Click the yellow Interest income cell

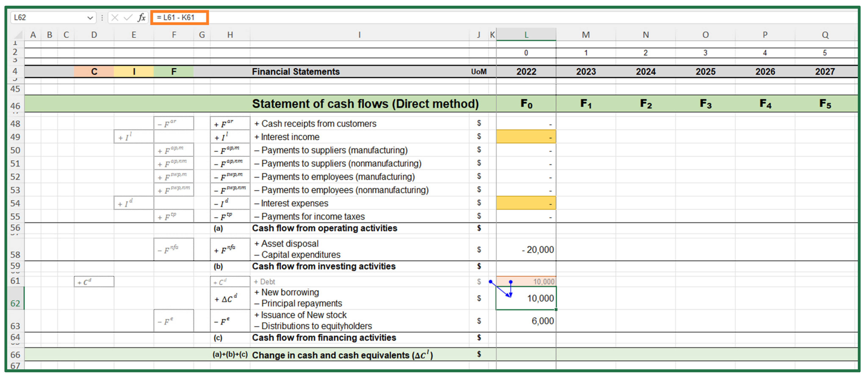pyautogui.click(x=526, y=137)
